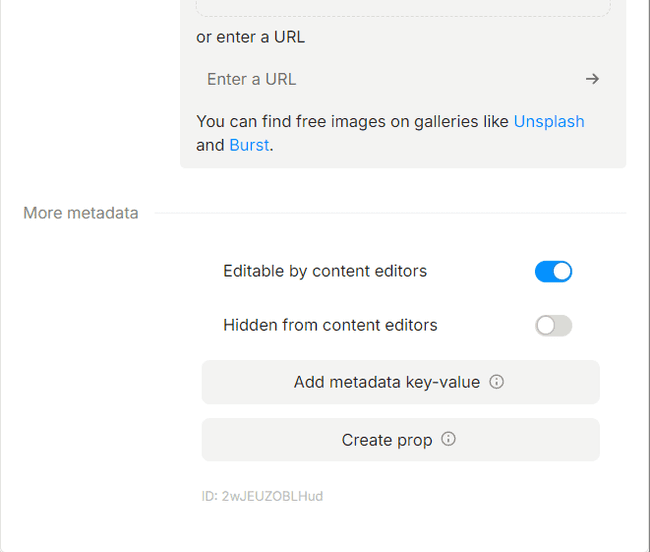This screenshot has width=650, height=552.
Task: Click the 'or enter a URL' label
Action: pyautogui.click(x=250, y=37)
